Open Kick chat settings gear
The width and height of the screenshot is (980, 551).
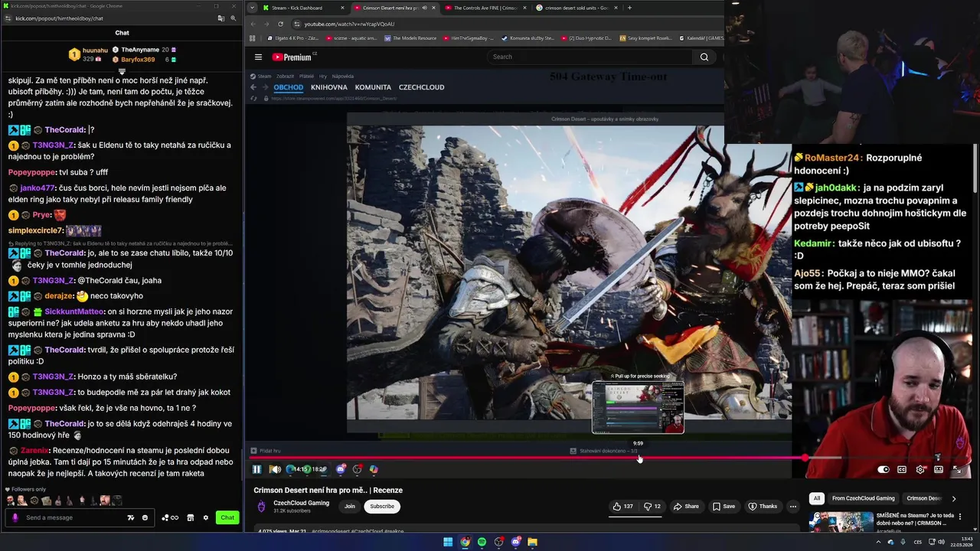click(205, 518)
